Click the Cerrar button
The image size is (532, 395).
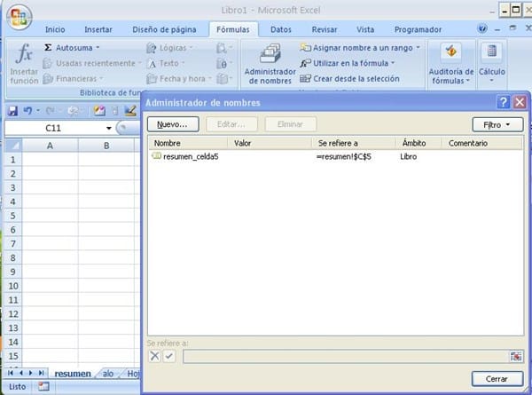tap(497, 379)
